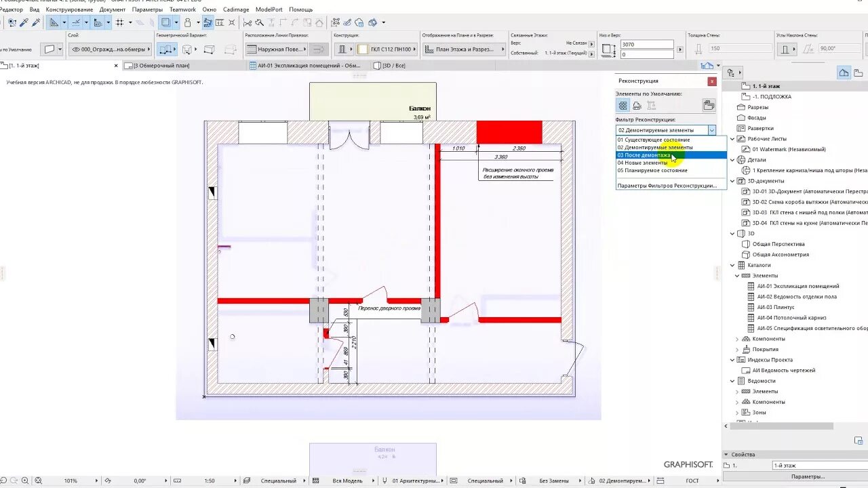The image size is (868, 488).
Task: Toggle the guide lines ruler icon
Action: coord(54,22)
